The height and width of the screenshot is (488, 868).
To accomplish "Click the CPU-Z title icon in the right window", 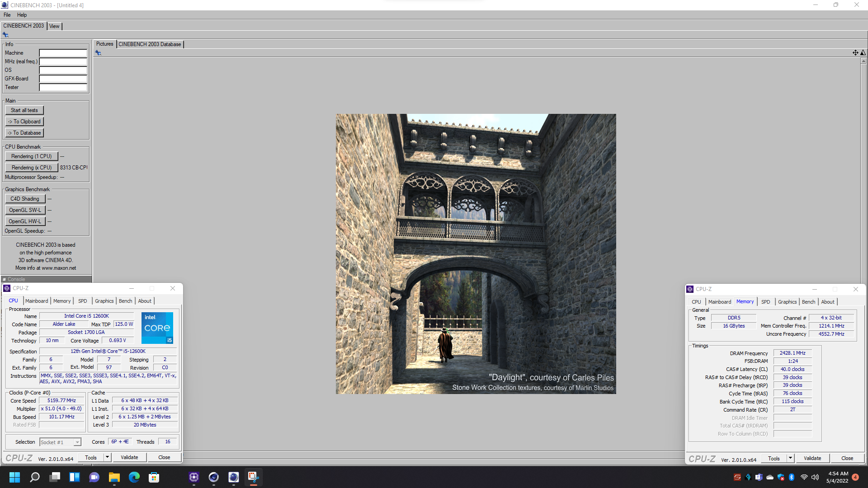I will pyautogui.click(x=690, y=289).
